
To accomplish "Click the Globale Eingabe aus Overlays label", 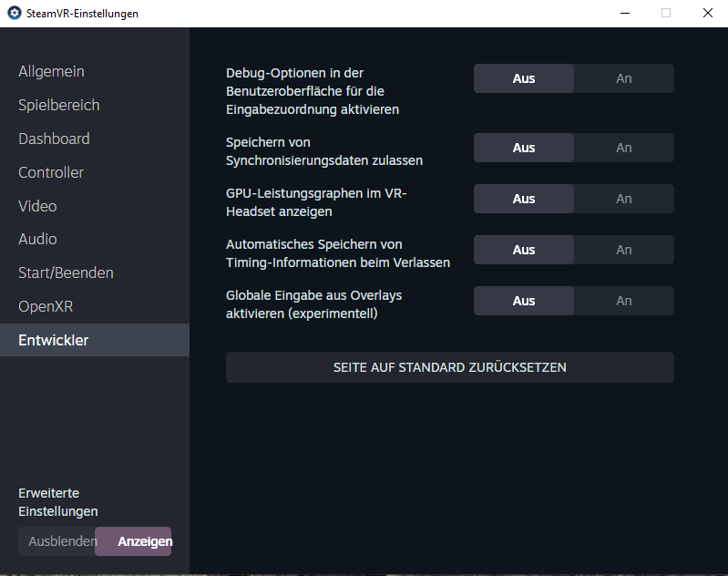I will pyautogui.click(x=313, y=304).
